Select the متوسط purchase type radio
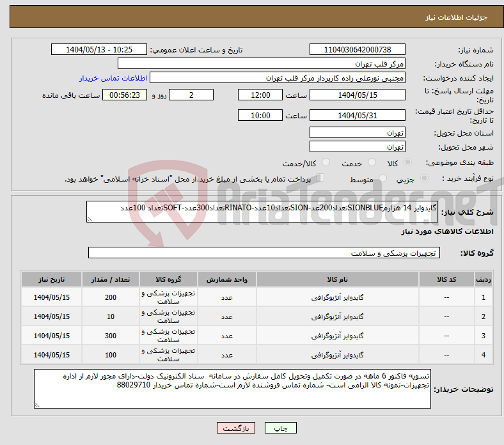 coord(382,178)
